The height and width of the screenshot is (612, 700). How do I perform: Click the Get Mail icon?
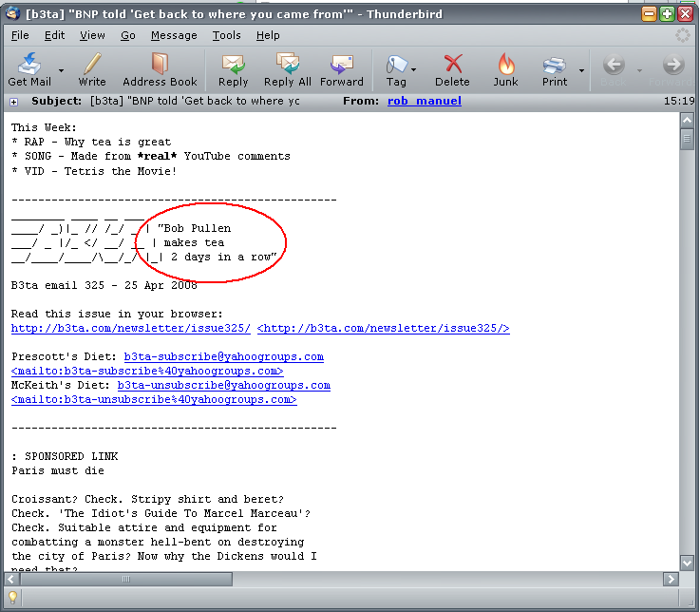tap(29, 64)
